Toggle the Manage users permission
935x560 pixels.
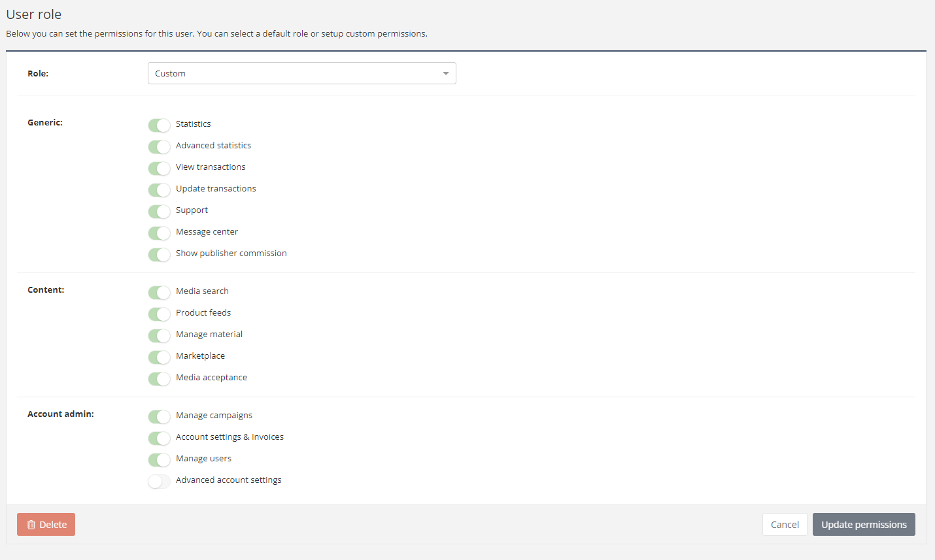159,459
